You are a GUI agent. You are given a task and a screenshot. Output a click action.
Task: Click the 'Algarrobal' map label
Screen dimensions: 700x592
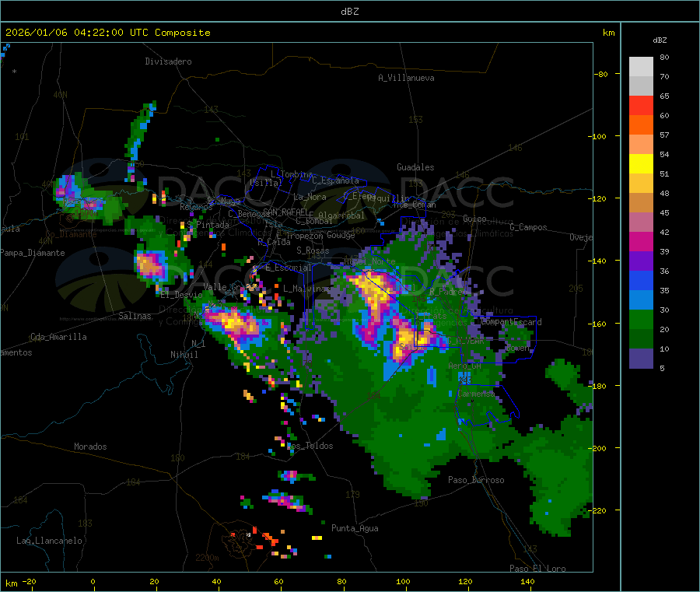click(x=341, y=215)
